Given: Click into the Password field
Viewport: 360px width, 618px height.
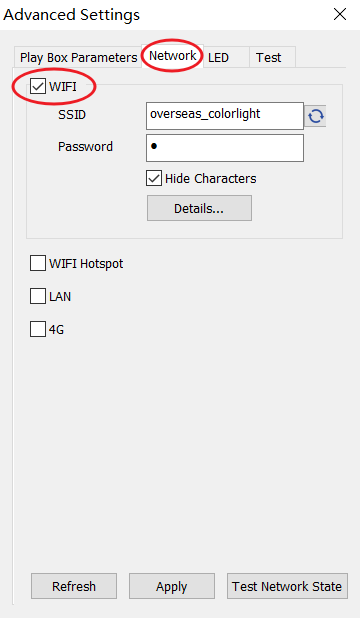Looking at the screenshot, I should click(225, 148).
